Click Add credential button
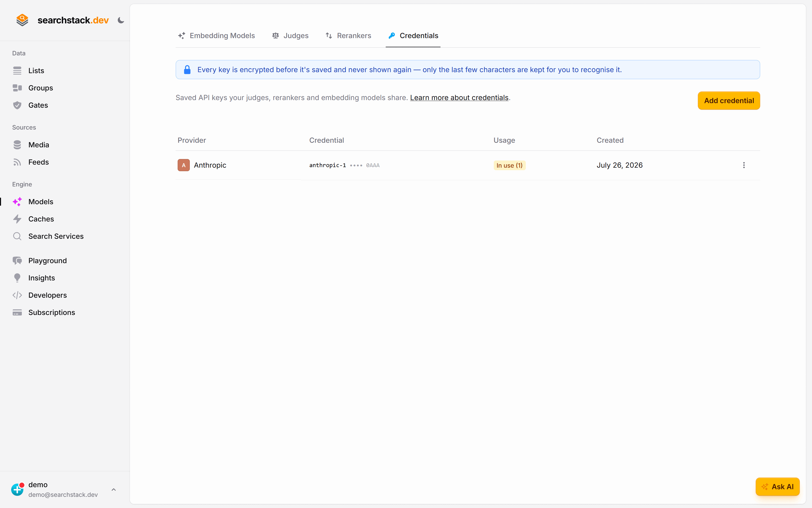812x508 pixels. 729,101
